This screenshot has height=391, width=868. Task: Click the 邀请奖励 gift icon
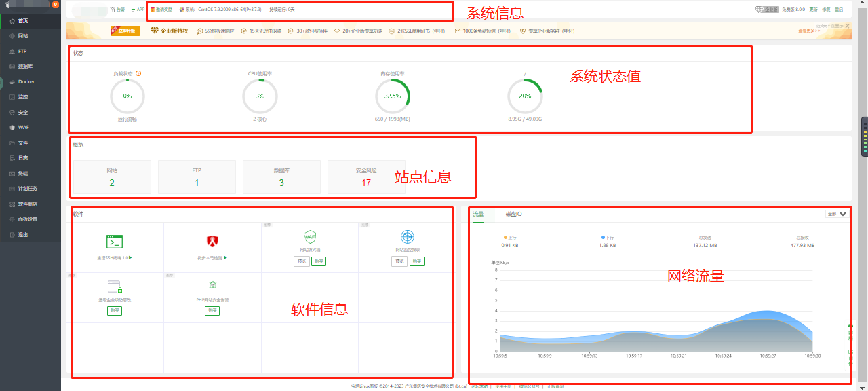click(152, 10)
